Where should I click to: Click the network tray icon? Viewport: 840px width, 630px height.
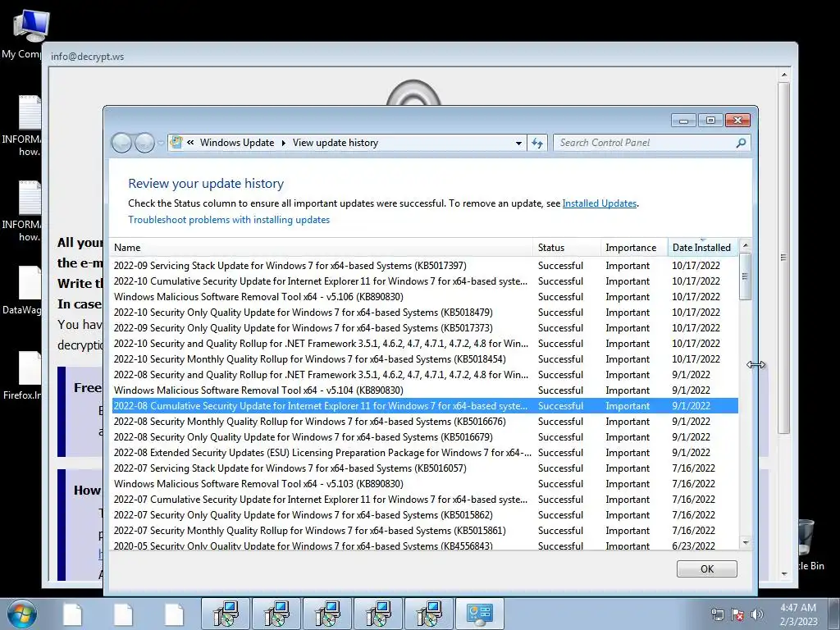pos(717,614)
